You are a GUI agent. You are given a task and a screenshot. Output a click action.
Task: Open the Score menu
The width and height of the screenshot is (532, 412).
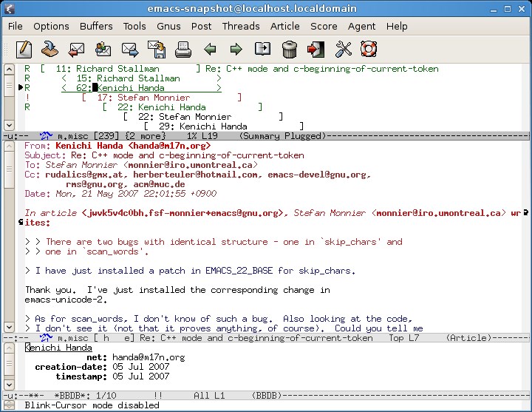point(324,26)
